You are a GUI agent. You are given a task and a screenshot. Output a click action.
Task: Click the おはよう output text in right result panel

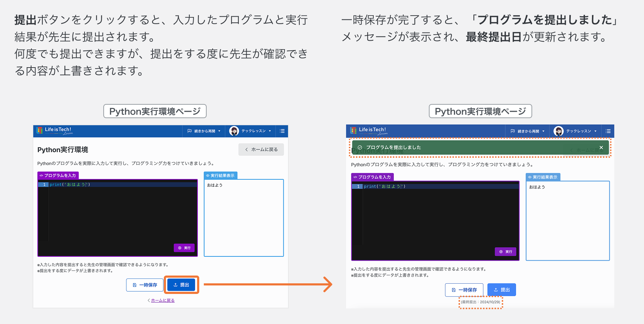[537, 187]
